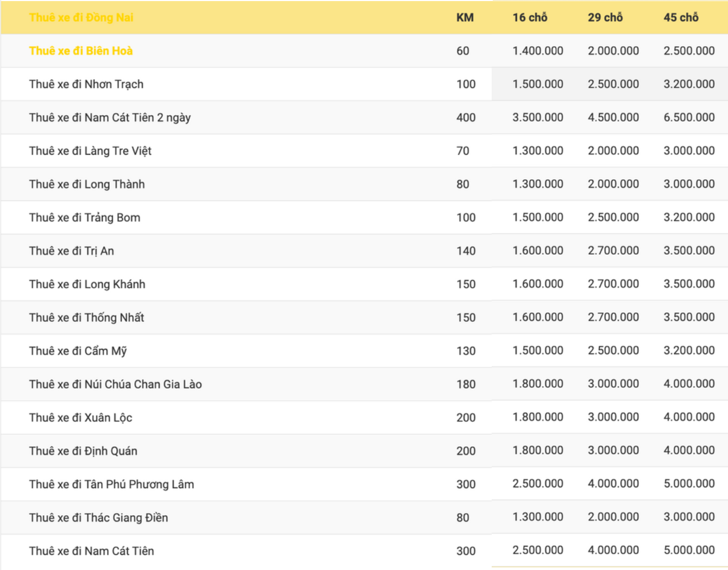
Task: Select the 'Thuê xe đi Cẩm Mỹ' row
Action: (x=78, y=351)
